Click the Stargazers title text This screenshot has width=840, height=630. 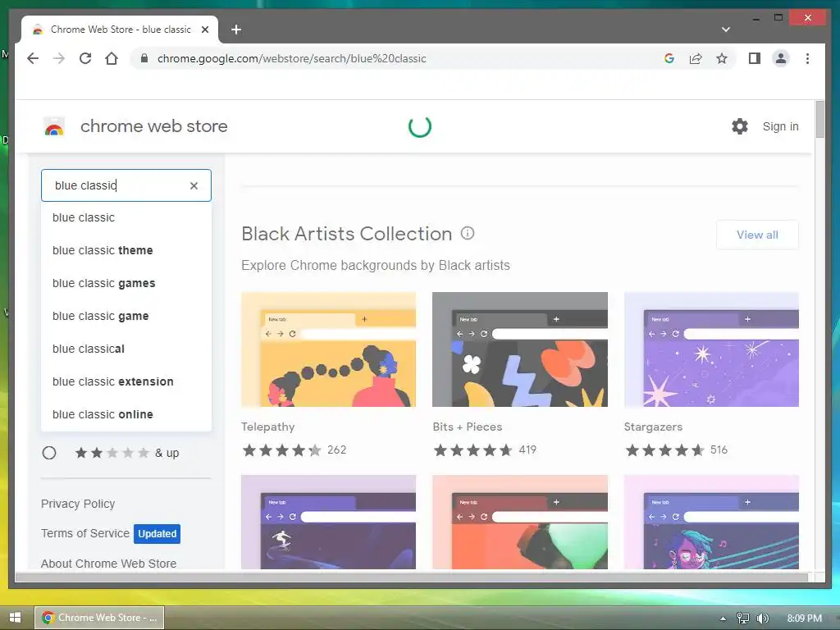point(653,427)
